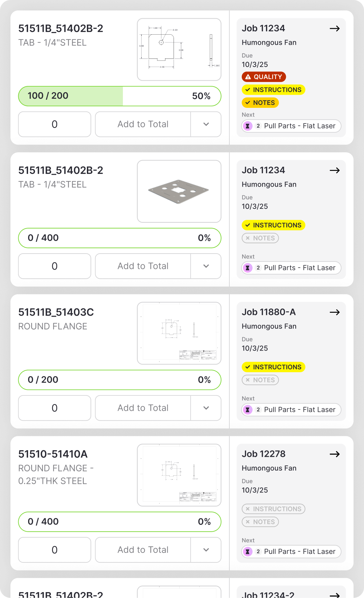Image resolution: width=364 pixels, height=598 pixels.
Task: Expand the Add to Total dropdown for ROUND FLANGE 51403C
Action: click(x=206, y=408)
